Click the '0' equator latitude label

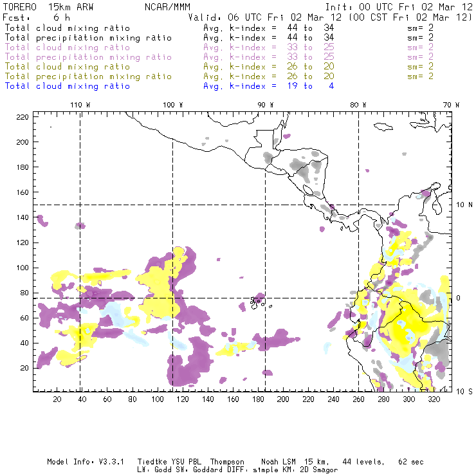(459, 298)
